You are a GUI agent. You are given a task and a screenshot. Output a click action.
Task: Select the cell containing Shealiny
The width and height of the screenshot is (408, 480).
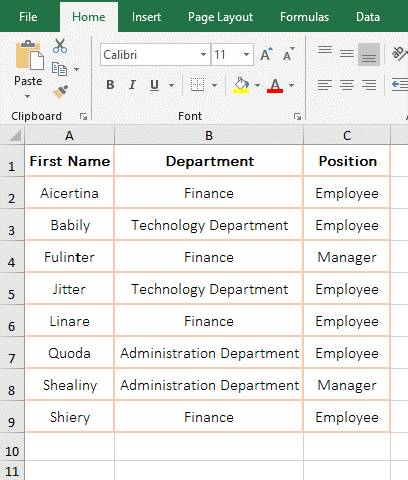pyautogui.click(x=69, y=385)
